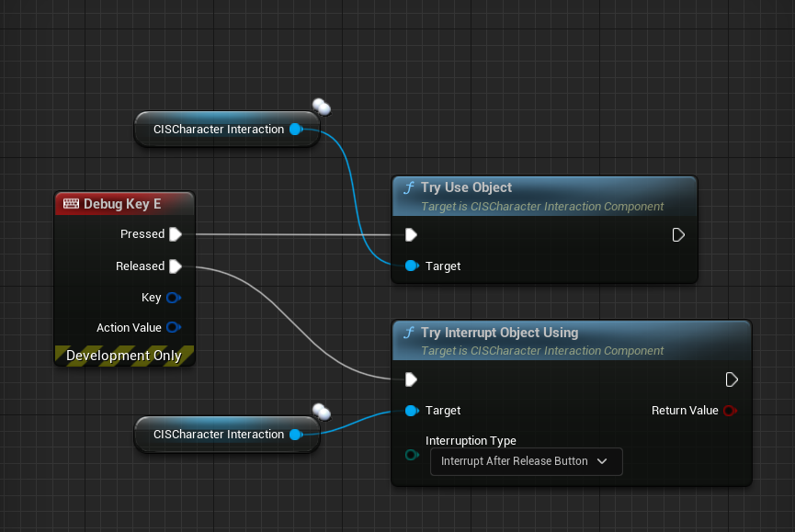Open the Interruption Type dropdown

(x=526, y=461)
